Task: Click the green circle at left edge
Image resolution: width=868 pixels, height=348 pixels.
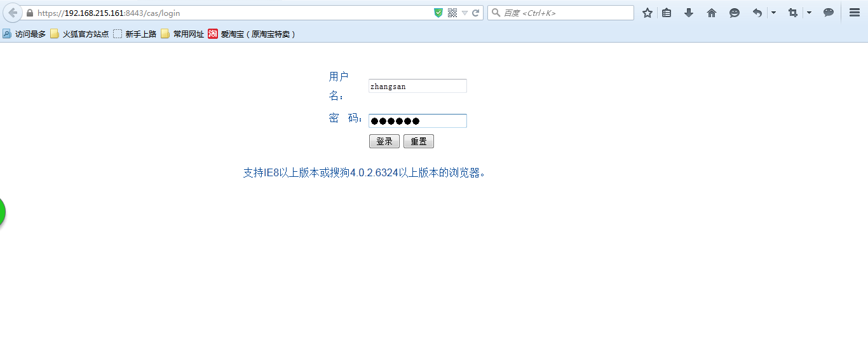Action: point(2,212)
